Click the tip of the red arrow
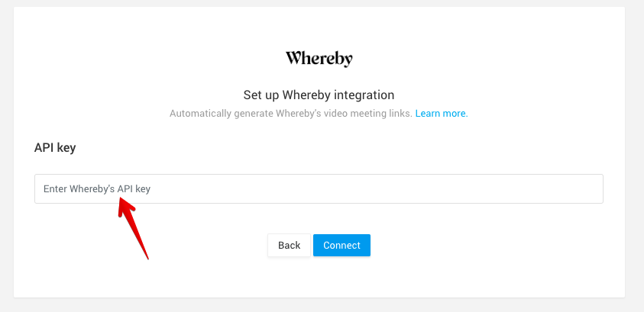The width and height of the screenshot is (644, 312). coord(120,198)
